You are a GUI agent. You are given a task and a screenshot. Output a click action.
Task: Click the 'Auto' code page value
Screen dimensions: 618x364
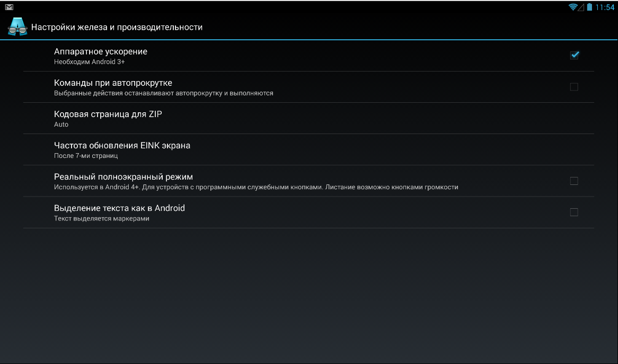click(61, 125)
